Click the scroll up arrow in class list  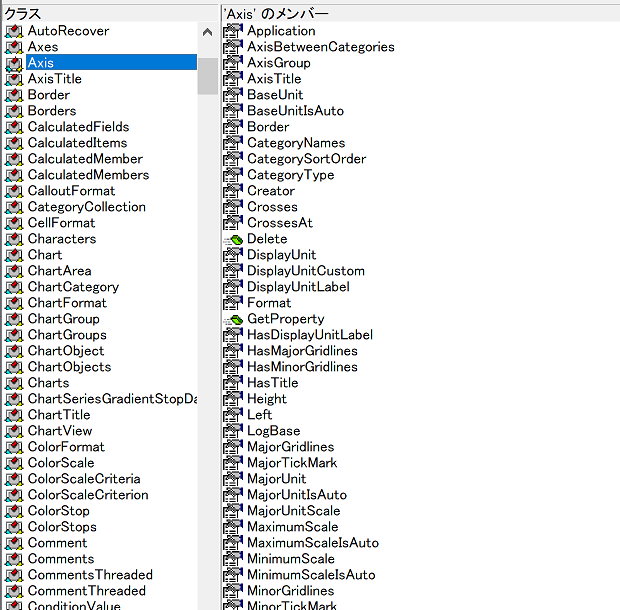tap(207, 32)
